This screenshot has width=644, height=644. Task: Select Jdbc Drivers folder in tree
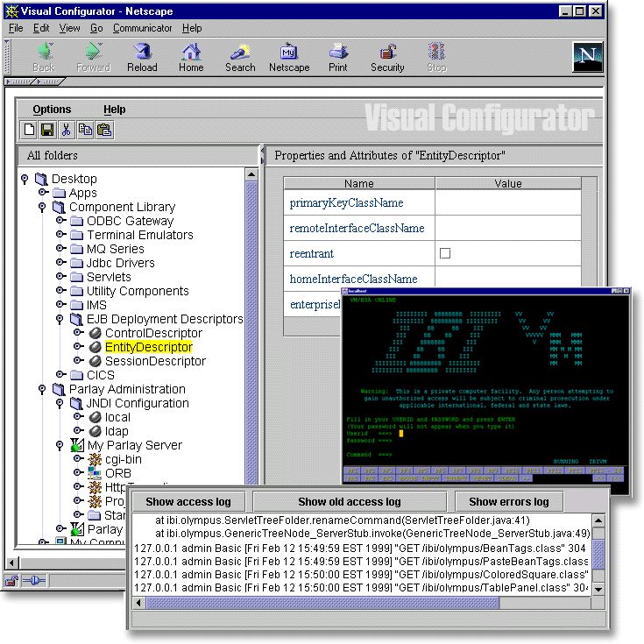(x=120, y=263)
